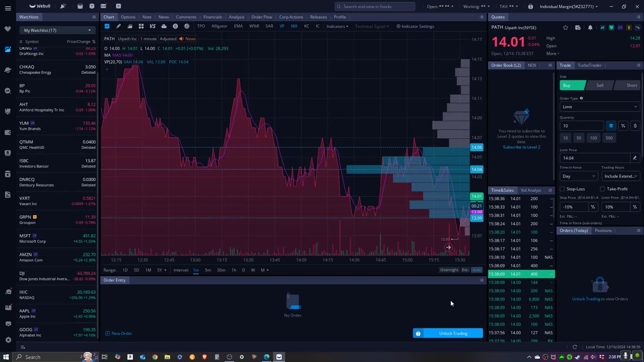644x362 pixels.
Task: Switch to the TurboTrader tab
Action: pos(589,65)
